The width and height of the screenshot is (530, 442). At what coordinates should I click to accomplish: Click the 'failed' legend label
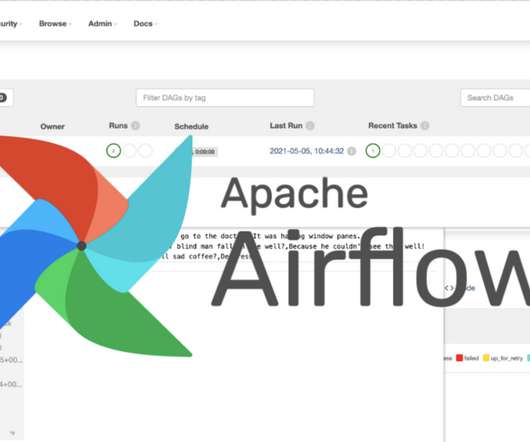point(472,358)
